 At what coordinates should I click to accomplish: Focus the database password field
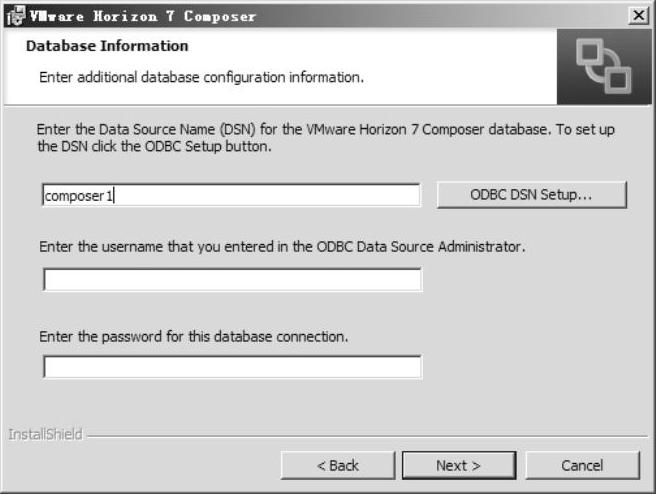point(232,367)
